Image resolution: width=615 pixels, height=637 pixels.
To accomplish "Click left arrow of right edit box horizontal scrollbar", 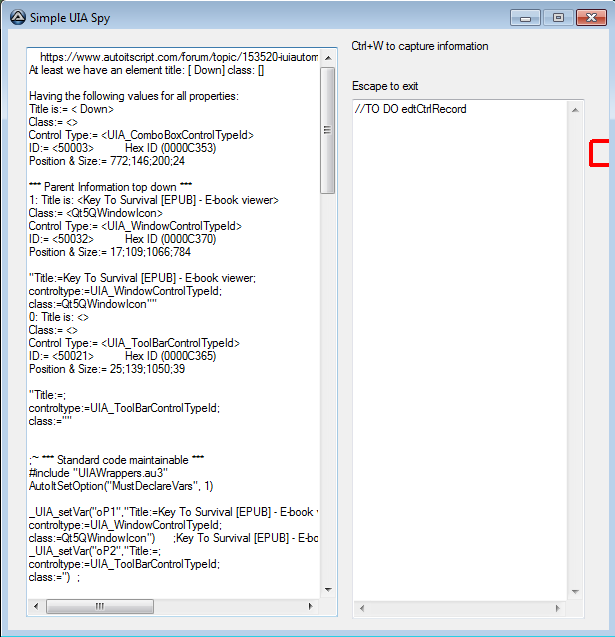I will [362, 608].
